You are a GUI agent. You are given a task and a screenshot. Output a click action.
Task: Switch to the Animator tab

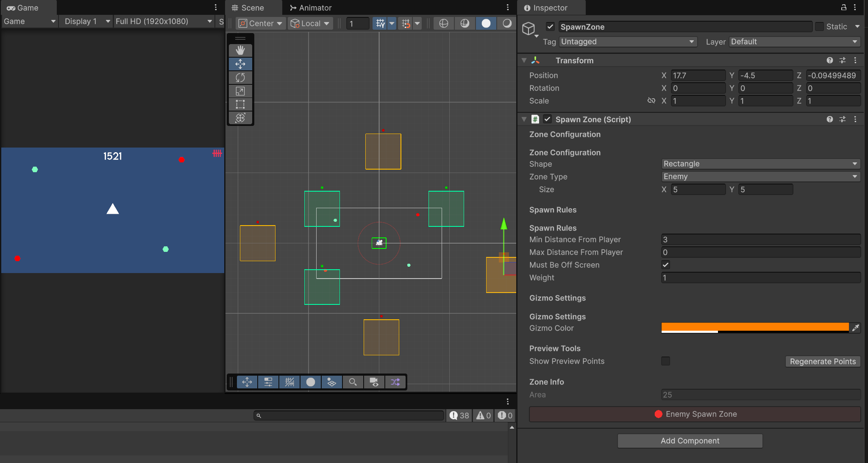tap(311, 8)
